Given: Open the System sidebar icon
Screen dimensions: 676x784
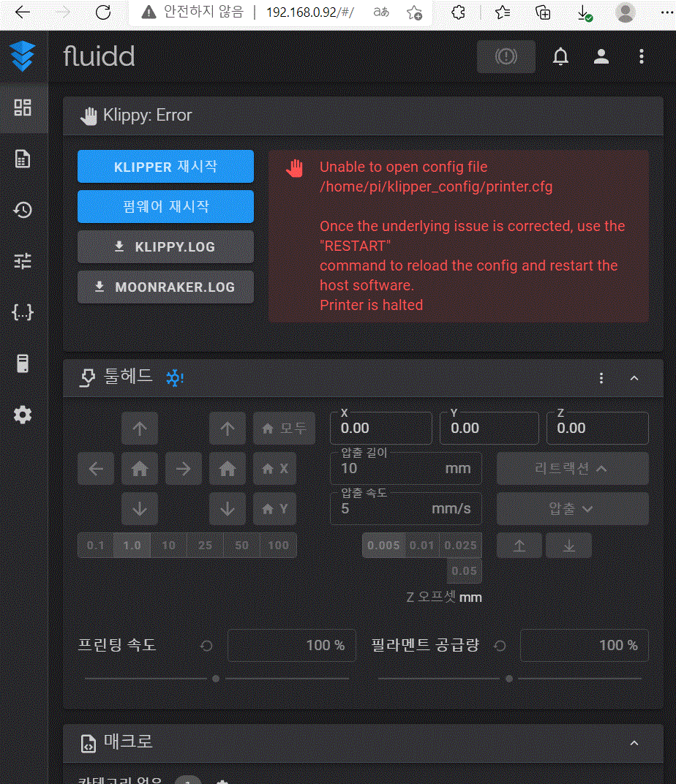Looking at the screenshot, I should pos(23,363).
